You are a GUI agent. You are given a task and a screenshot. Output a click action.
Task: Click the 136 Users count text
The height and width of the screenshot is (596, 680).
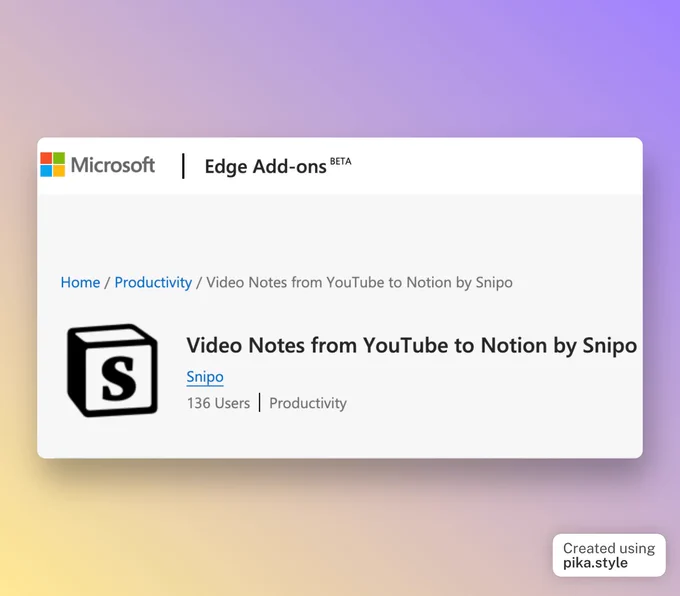pos(219,403)
